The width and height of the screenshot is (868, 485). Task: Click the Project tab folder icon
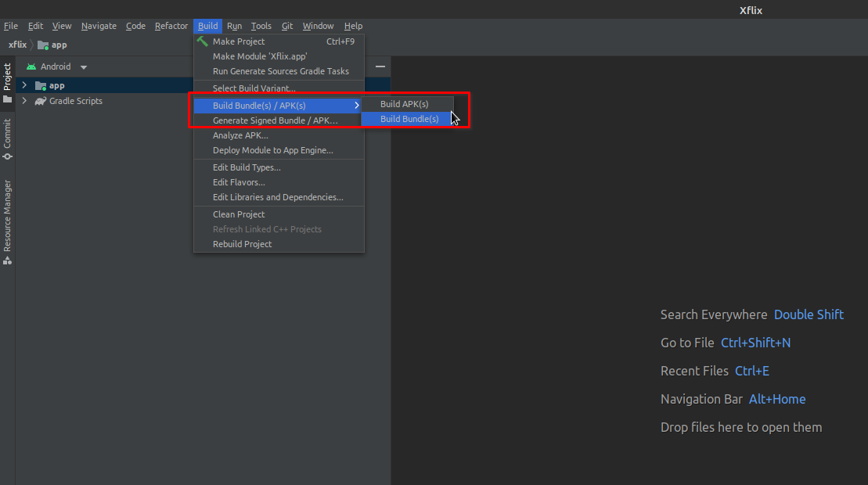[x=7, y=99]
